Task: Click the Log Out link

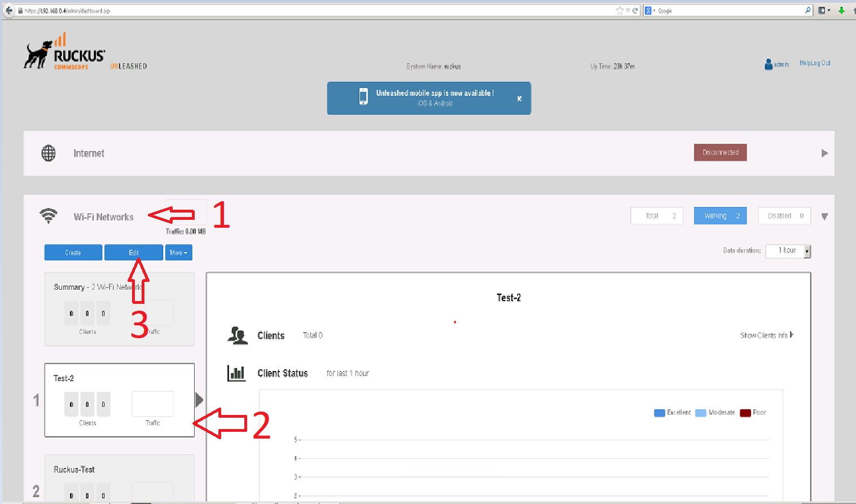Action: pyautogui.click(x=820, y=63)
